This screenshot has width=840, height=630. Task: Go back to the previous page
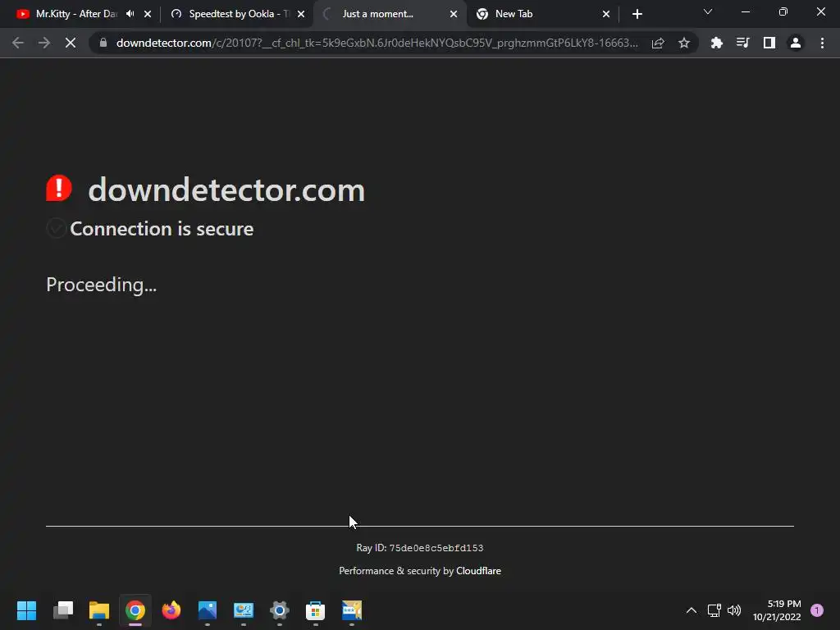(x=18, y=43)
